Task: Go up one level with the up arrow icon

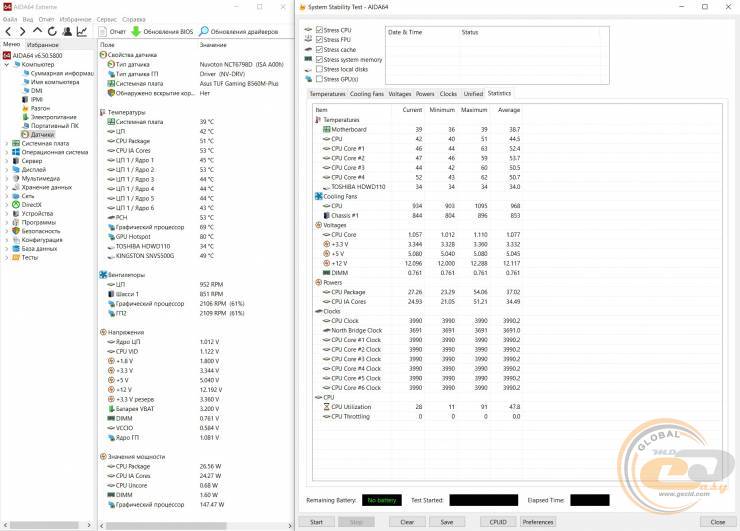Action: [x=37, y=31]
